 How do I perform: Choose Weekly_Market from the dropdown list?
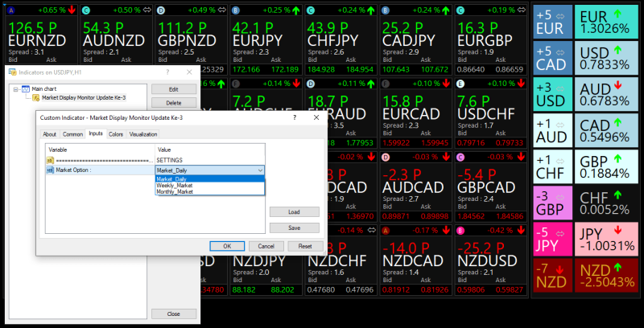point(210,186)
